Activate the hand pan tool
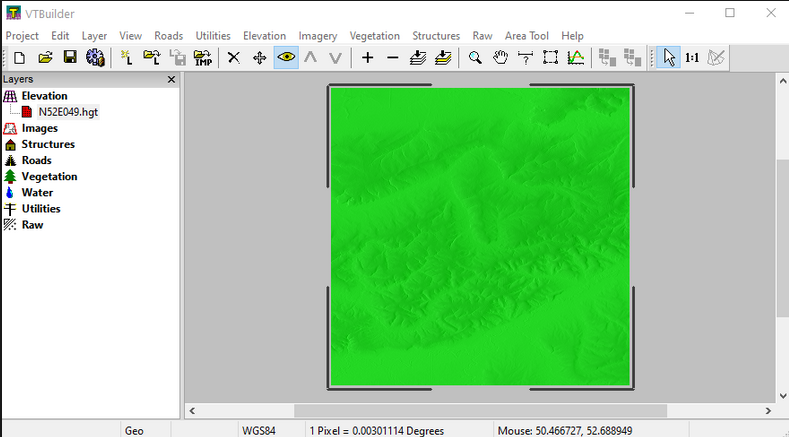789x437 pixels. click(501, 58)
